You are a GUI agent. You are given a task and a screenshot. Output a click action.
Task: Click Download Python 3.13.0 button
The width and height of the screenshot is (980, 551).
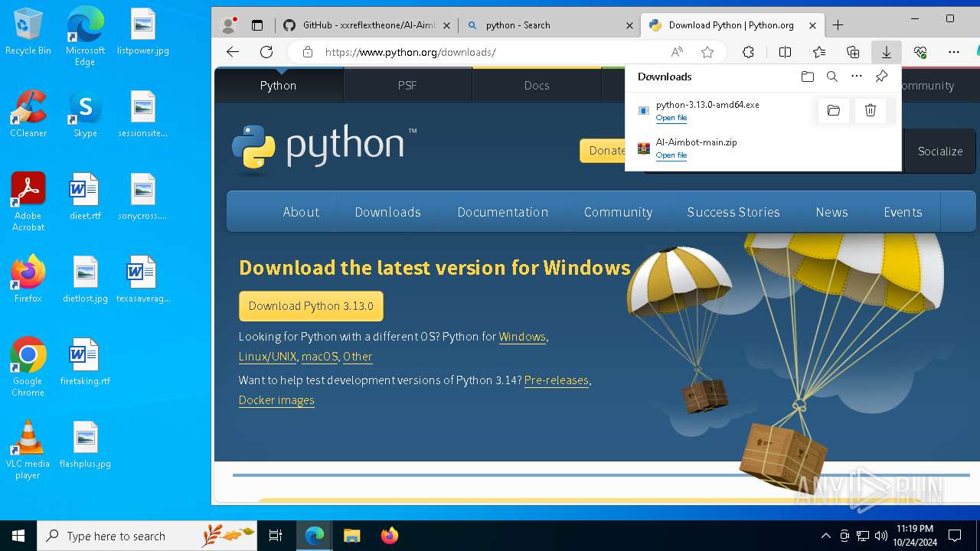coord(311,306)
